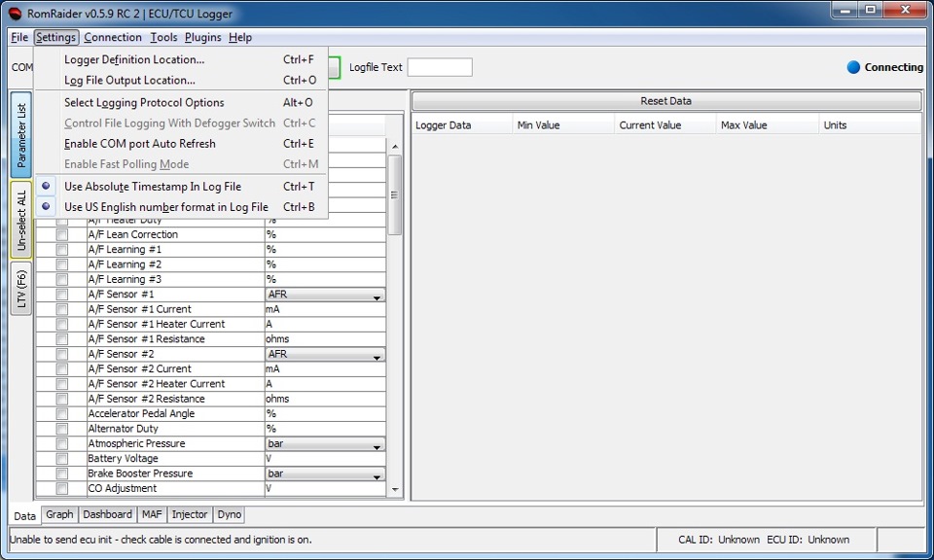Screen dimensions: 934x560
Task: Open the Atmospheric Pressure units dropdown
Action: click(x=325, y=443)
